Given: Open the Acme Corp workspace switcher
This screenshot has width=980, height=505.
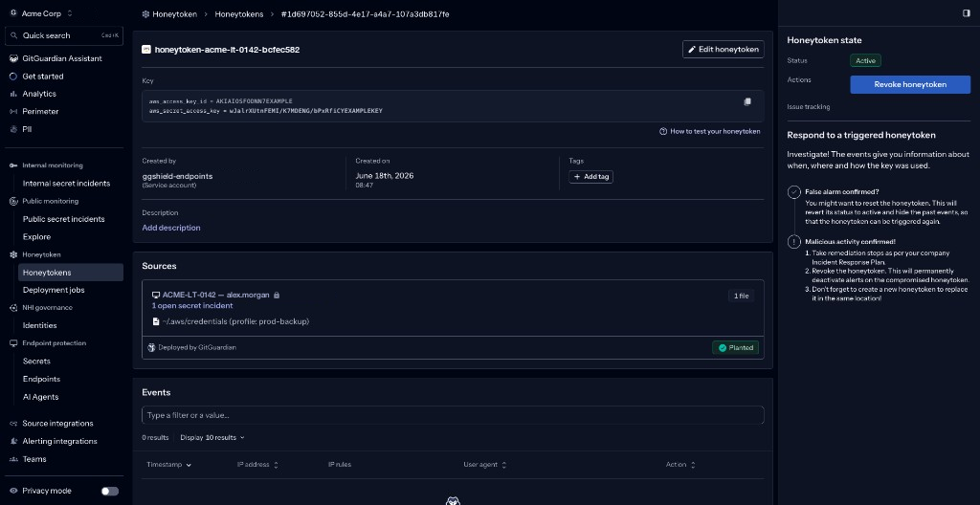Looking at the screenshot, I should [41, 13].
